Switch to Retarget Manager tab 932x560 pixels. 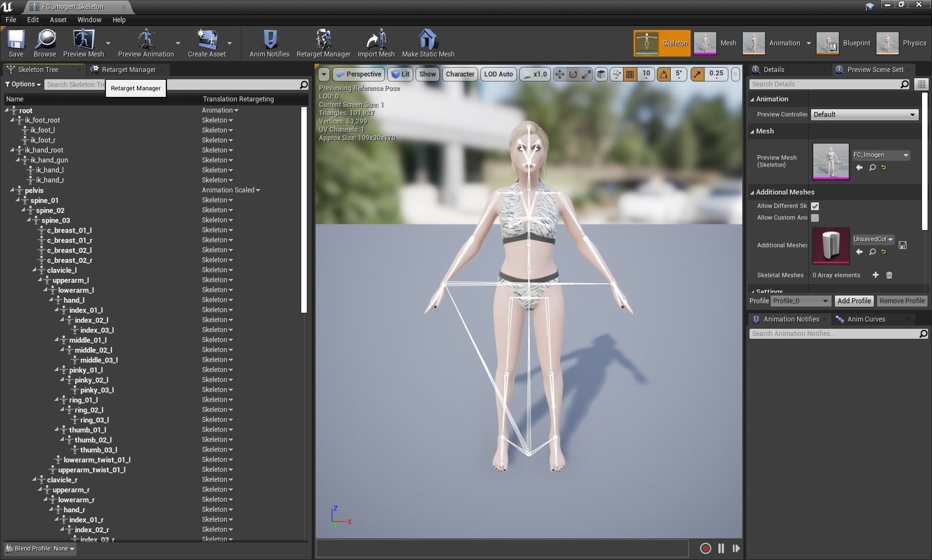click(129, 70)
